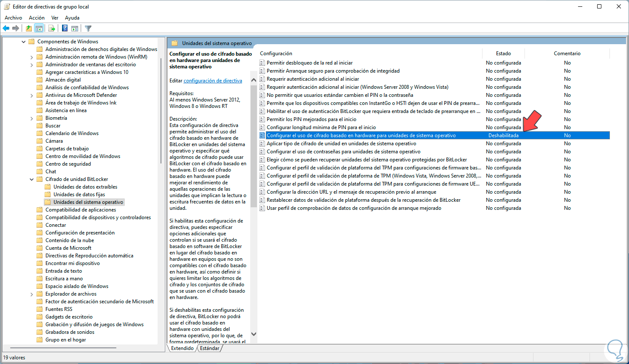Image resolution: width=629 pixels, height=364 pixels.
Task: Click the Explorador de archivos folder icon
Action: [39, 294]
